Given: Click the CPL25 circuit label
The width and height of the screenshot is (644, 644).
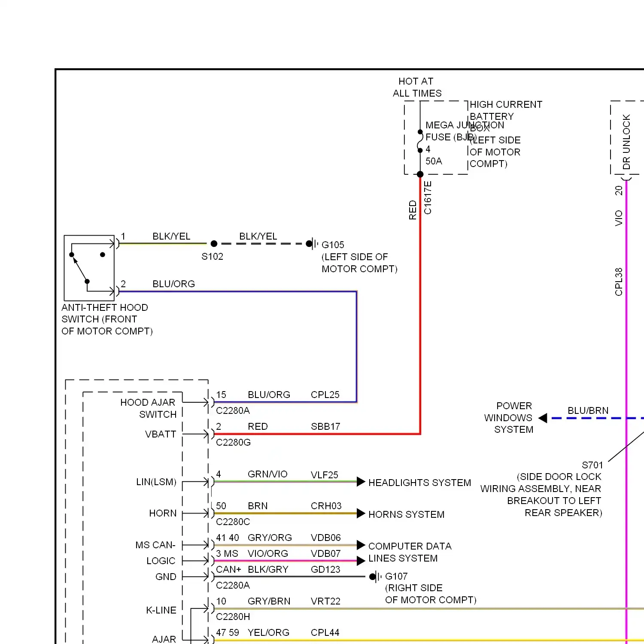Looking at the screenshot, I should [x=325, y=395].
